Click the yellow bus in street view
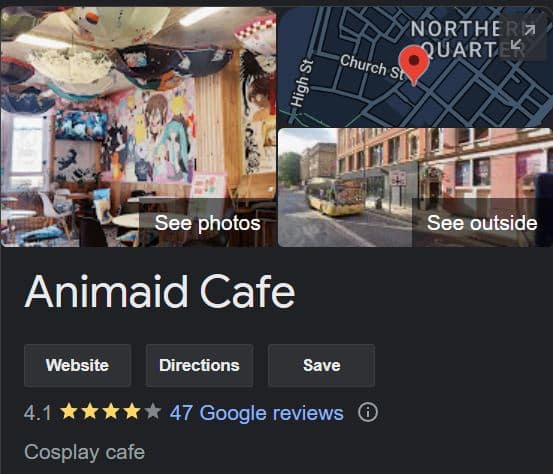The image size is (553, 474). [334, 196]
